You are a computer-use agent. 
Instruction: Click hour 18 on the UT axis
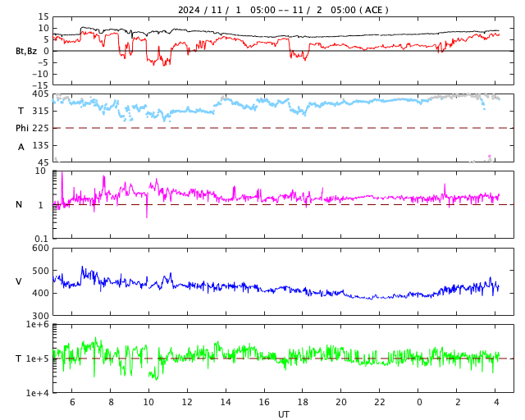point(303,402)
